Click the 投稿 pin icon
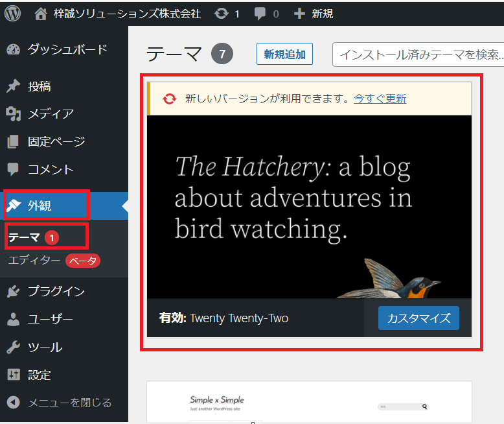The height and width of the screenshot is (424, 504). 13,86
